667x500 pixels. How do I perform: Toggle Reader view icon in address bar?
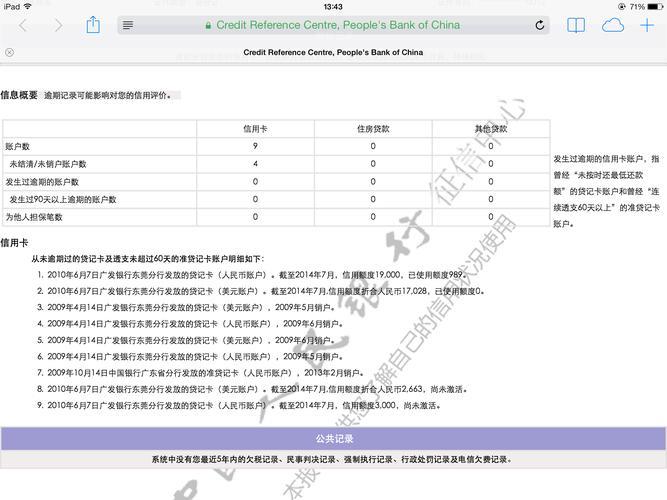[x=127, y=25]
